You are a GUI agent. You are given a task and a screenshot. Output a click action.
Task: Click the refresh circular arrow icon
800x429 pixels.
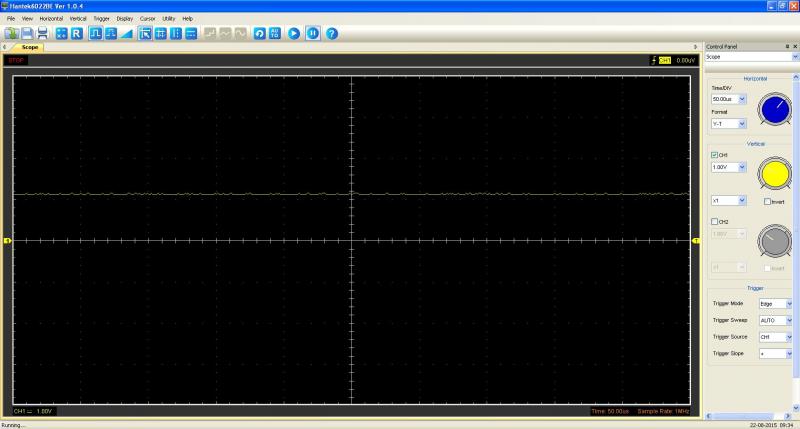pyautogui.click(x=260, y=34)
